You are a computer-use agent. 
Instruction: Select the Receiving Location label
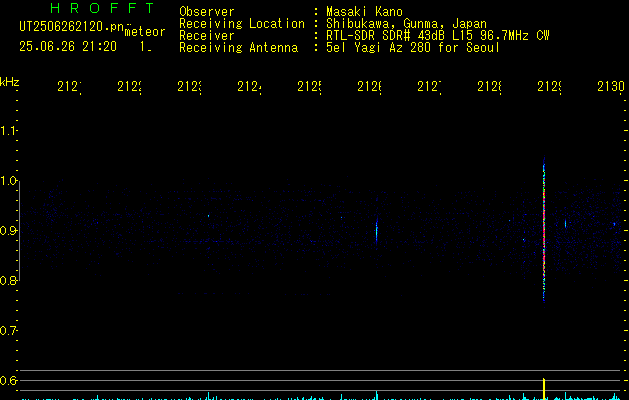point(242,24)
